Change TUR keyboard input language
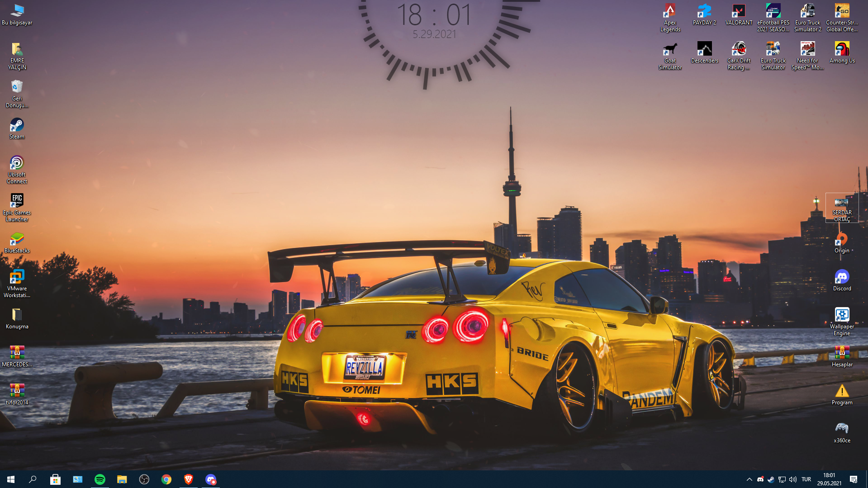Viewport: 868px width, 488px height. coord(806,479)
